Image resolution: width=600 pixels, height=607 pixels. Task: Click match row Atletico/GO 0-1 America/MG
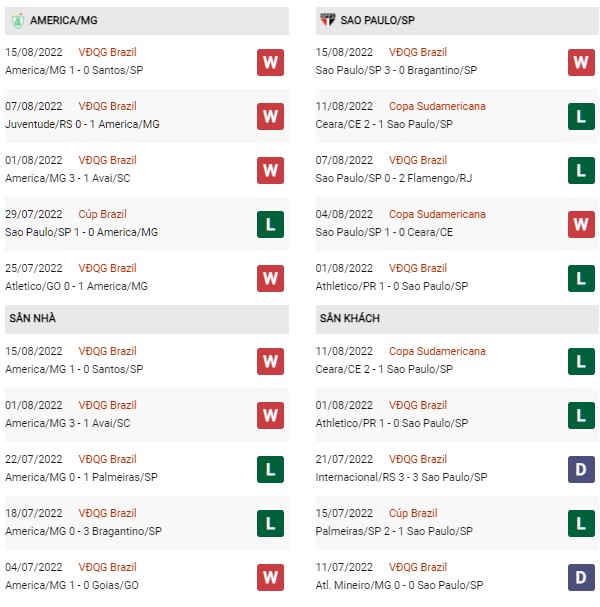coord(147,278)
